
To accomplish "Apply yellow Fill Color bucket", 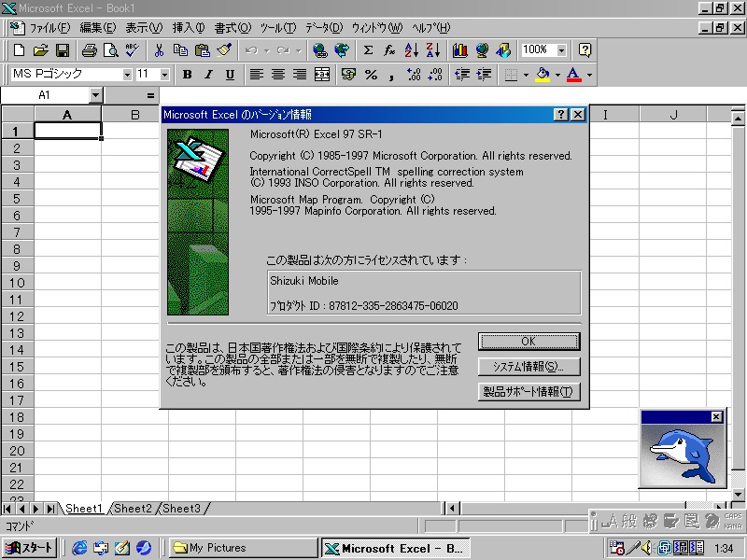I will tap(543, 75).
